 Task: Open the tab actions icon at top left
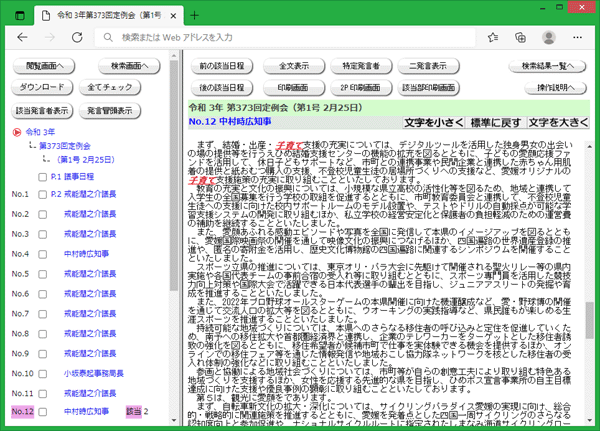20,15
